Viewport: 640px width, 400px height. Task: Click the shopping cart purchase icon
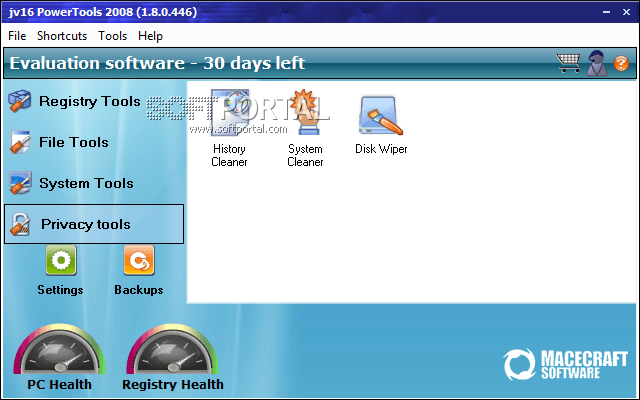click(568, 63)
